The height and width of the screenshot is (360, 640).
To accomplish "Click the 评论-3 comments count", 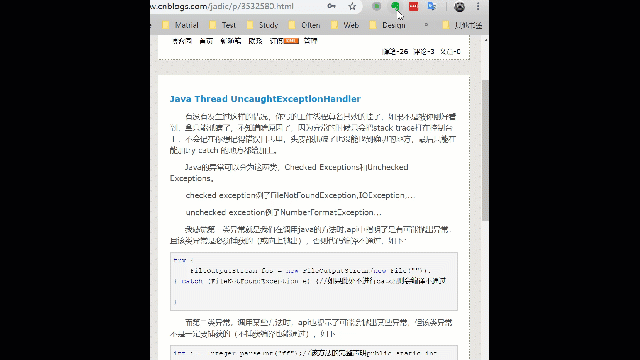I will tap(424, 51).
